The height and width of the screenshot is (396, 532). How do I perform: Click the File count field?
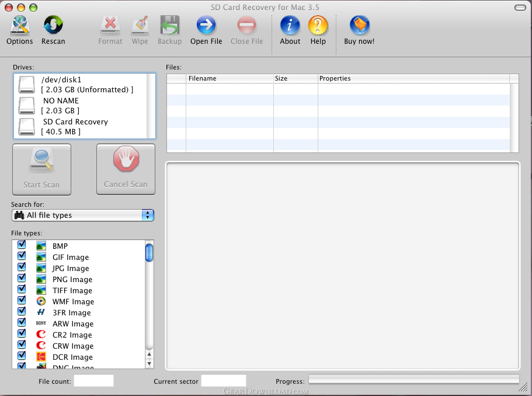point(93,381)
